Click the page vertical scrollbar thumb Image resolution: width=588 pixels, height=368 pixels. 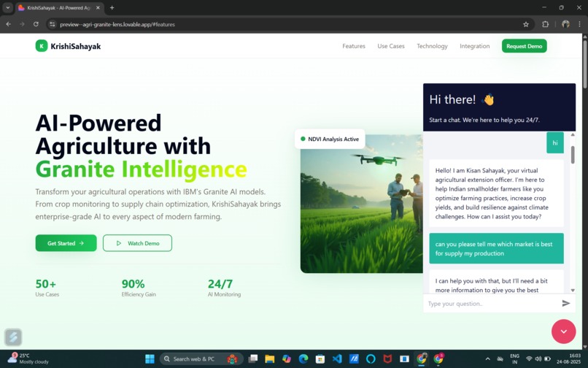[584, 63]
